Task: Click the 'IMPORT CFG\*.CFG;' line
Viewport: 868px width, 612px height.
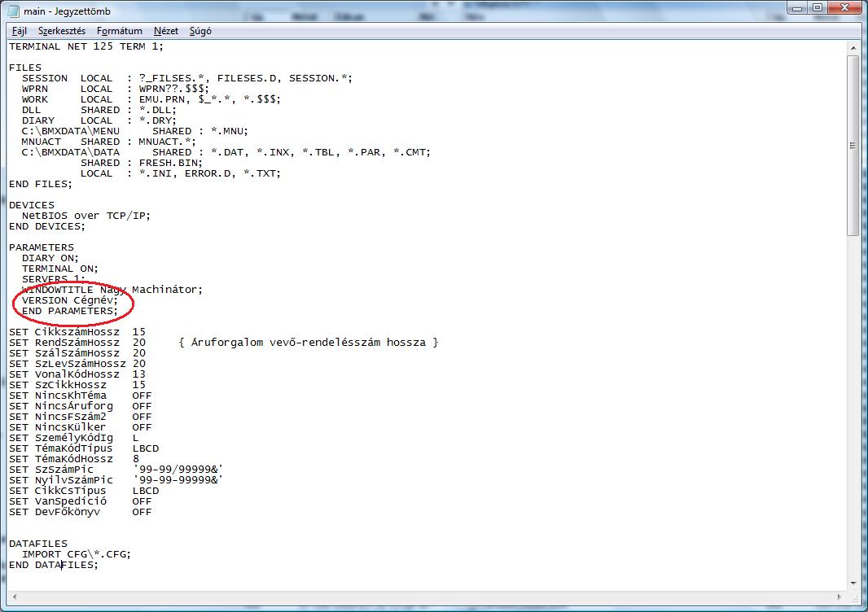Action: 77,554
